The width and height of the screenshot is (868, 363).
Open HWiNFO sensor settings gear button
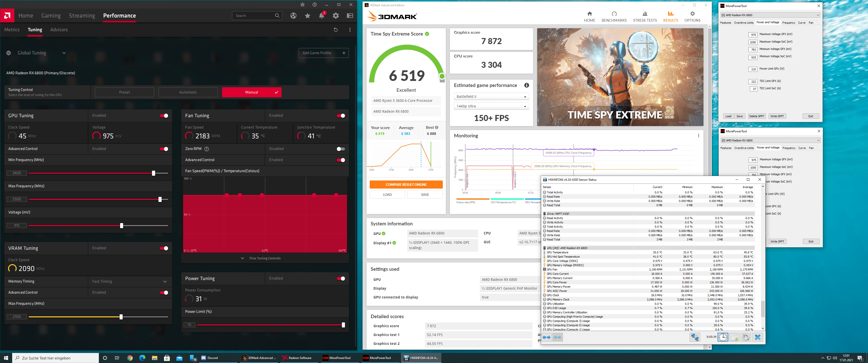(x=746, y=337)
